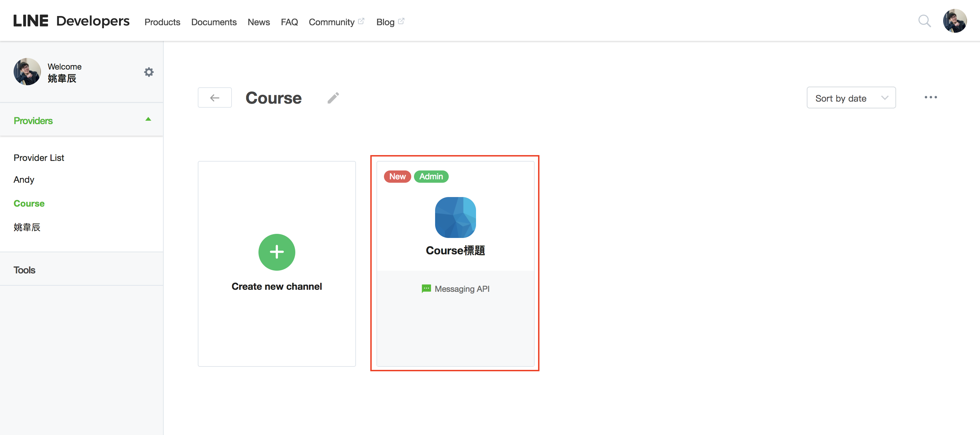Expand the Tools section
Image resolution: width=980 pixels, height=435 pixels.
[x=25, y=270]
